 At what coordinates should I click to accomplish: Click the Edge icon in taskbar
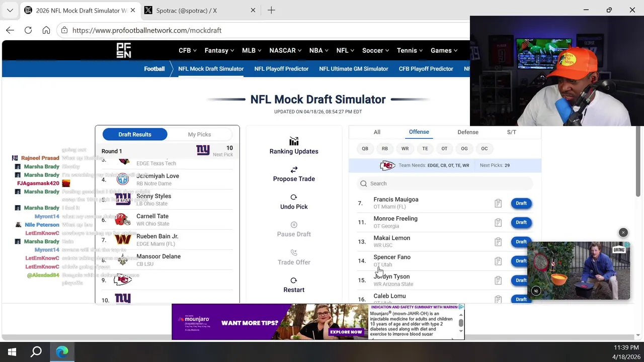coord(62,352)
